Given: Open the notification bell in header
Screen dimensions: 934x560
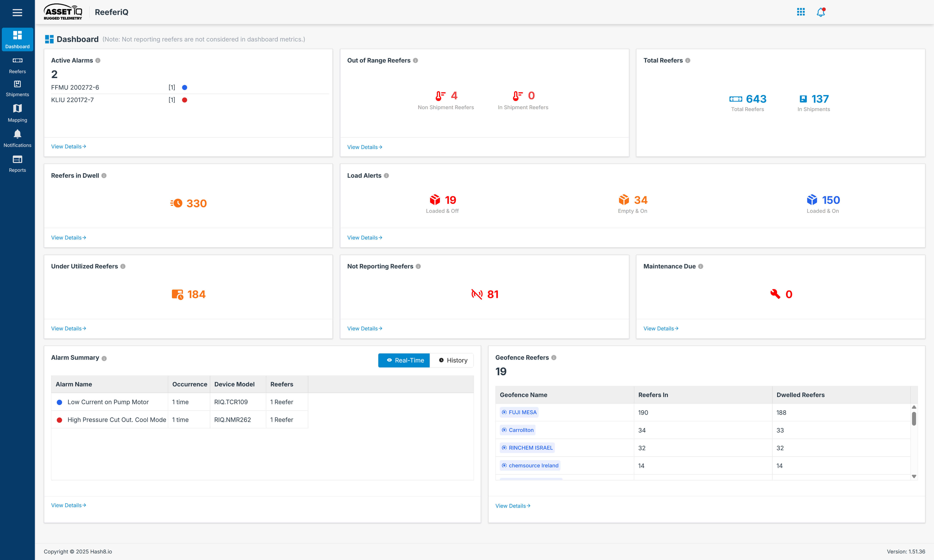Looking at the screenshot, I should (x=821, y=12).
